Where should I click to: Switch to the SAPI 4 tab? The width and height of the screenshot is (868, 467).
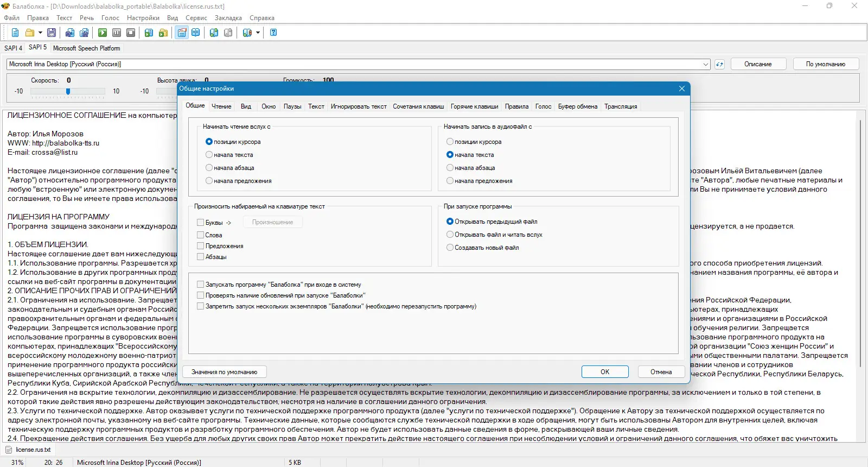coord(13,48)
